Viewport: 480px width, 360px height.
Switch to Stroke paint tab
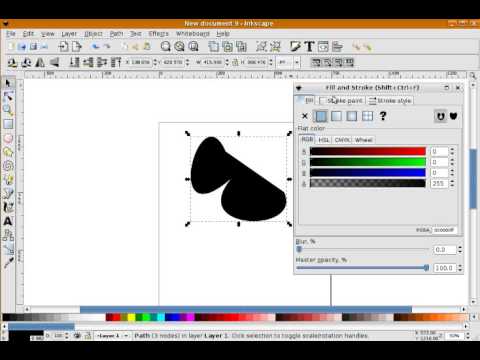341,100
